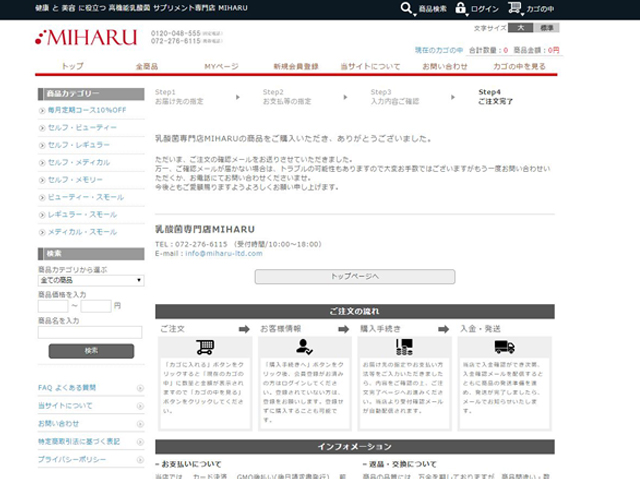This screenshot has width=640, height=480.
Task: Click the Step4 ご注文完了 step text
Action: (496, 97)
